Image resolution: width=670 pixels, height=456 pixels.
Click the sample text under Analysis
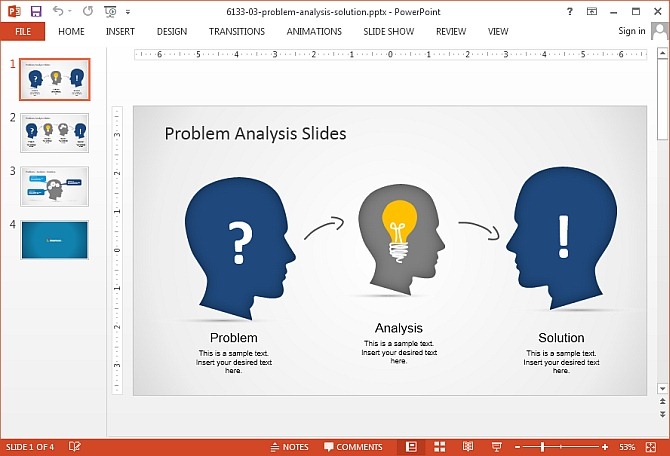399,352
